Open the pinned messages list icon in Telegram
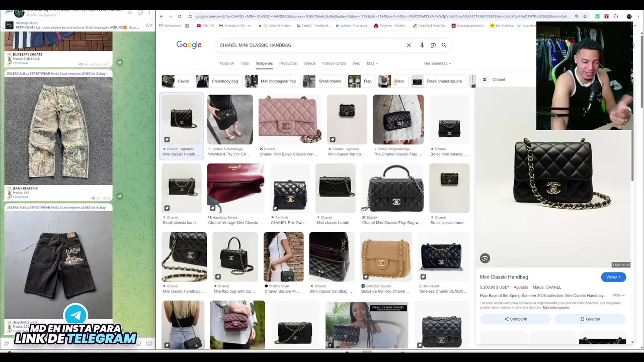 coord(148,25)
